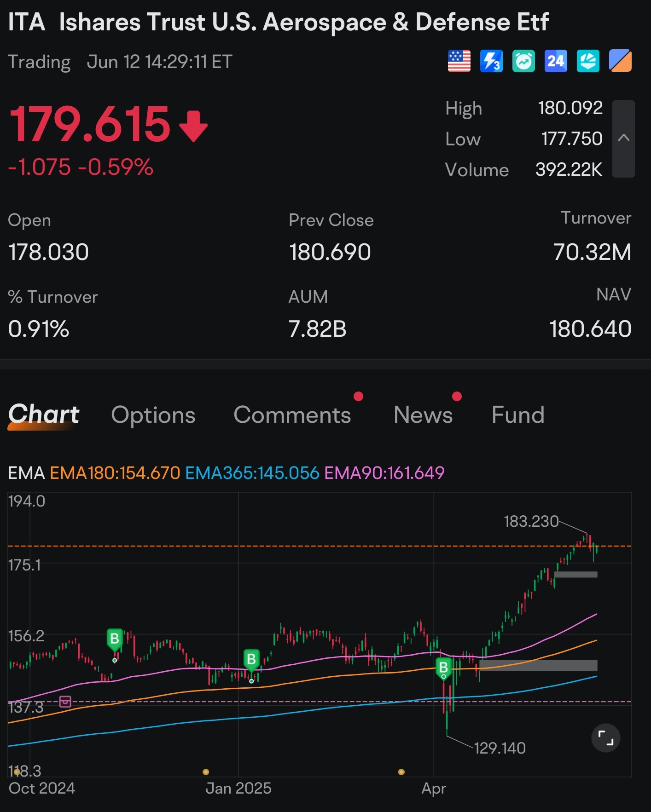Tap the Volume value 392.22K

(x=569, y=170)
